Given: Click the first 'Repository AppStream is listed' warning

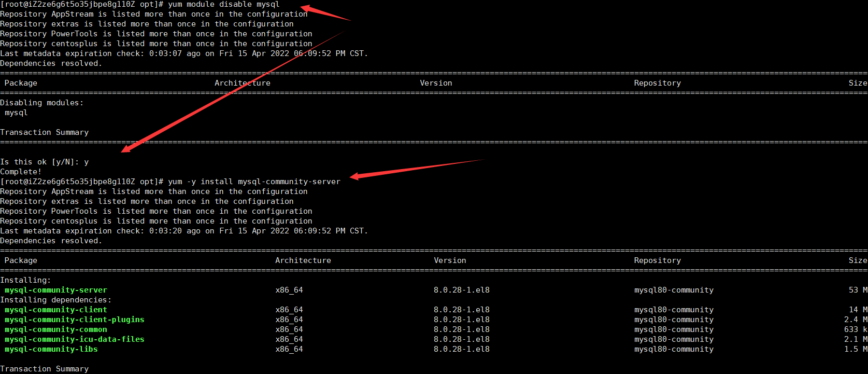Looking at the screenshot, I should (x=154, y=14).
